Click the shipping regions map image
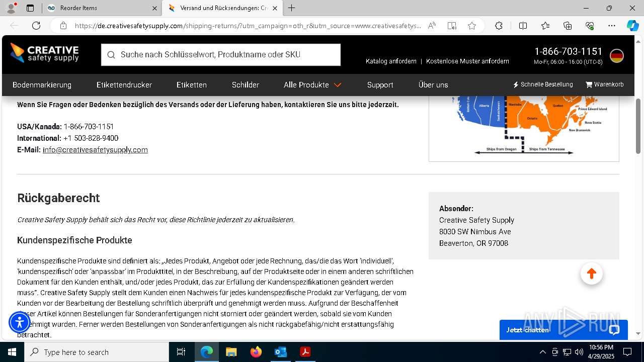644x362 pixels. tap(524, 129)
